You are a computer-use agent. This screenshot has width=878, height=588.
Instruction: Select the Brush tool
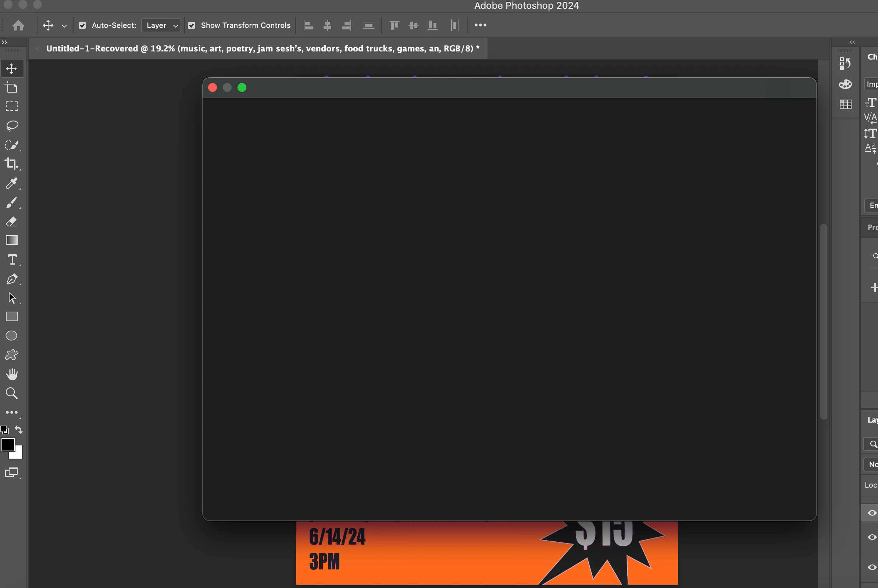[11, 202]
